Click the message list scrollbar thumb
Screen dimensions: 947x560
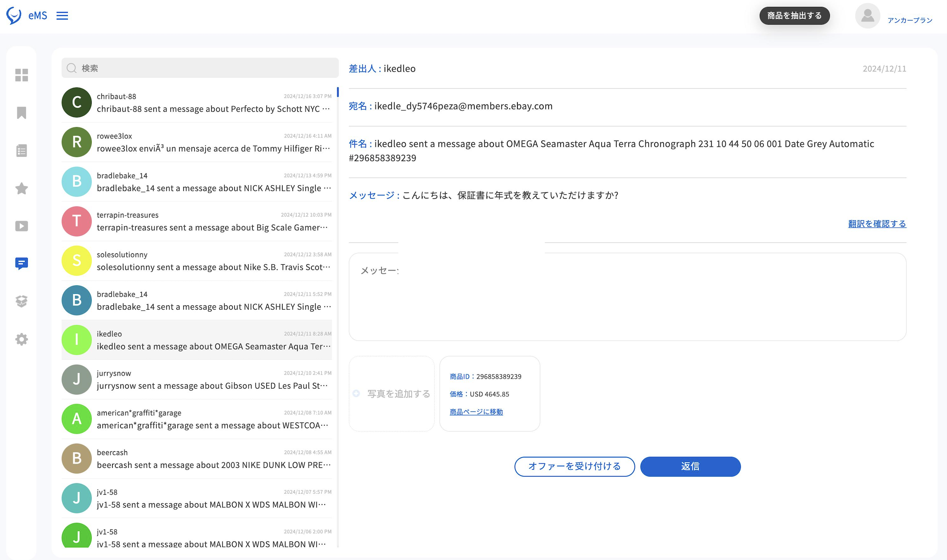(x=337, y=92)
